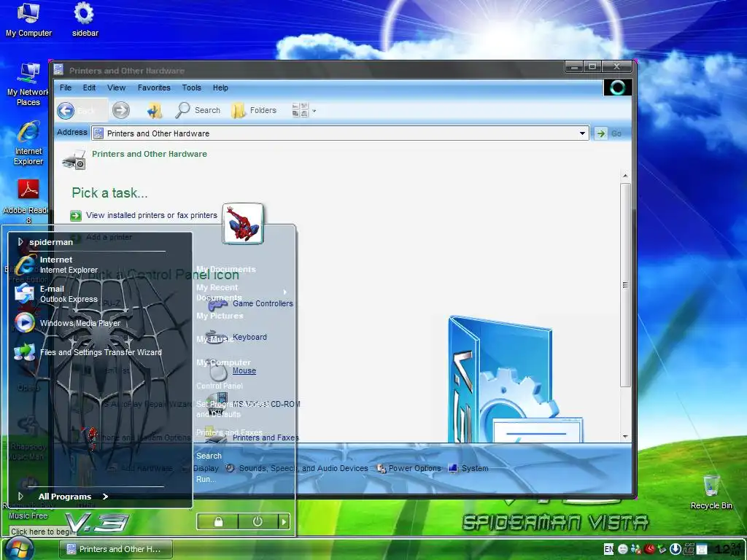
Task: Click the EN language indicator in the tray
Action: point(609,549)
